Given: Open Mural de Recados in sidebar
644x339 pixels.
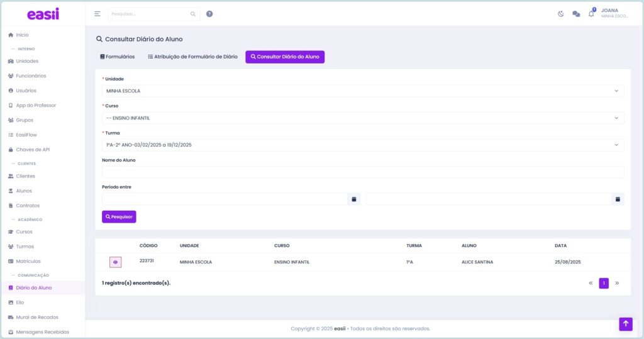Looking at the screenshot, I should (36, 317).
